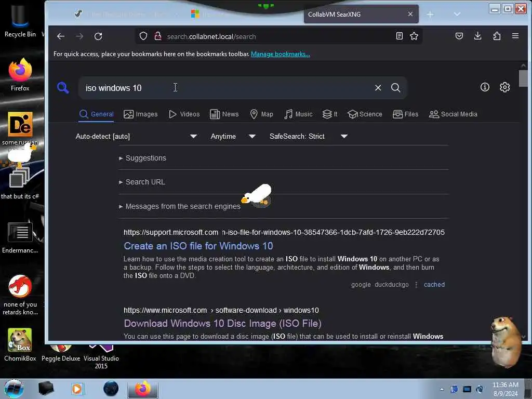Click the www.microsoft.com software-download URL
Screen dimensions: 532x399
[x=221, y=311]
